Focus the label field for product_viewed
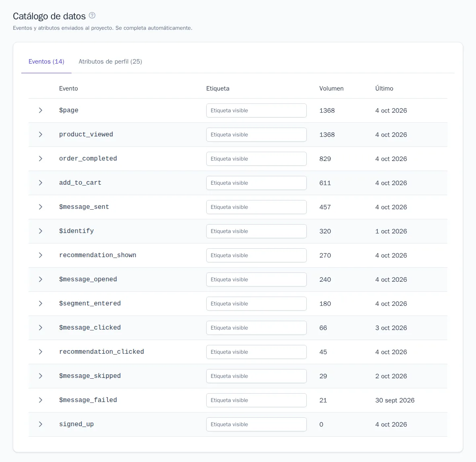The height and width of the screenshot is (462, 476). [256, 135]
